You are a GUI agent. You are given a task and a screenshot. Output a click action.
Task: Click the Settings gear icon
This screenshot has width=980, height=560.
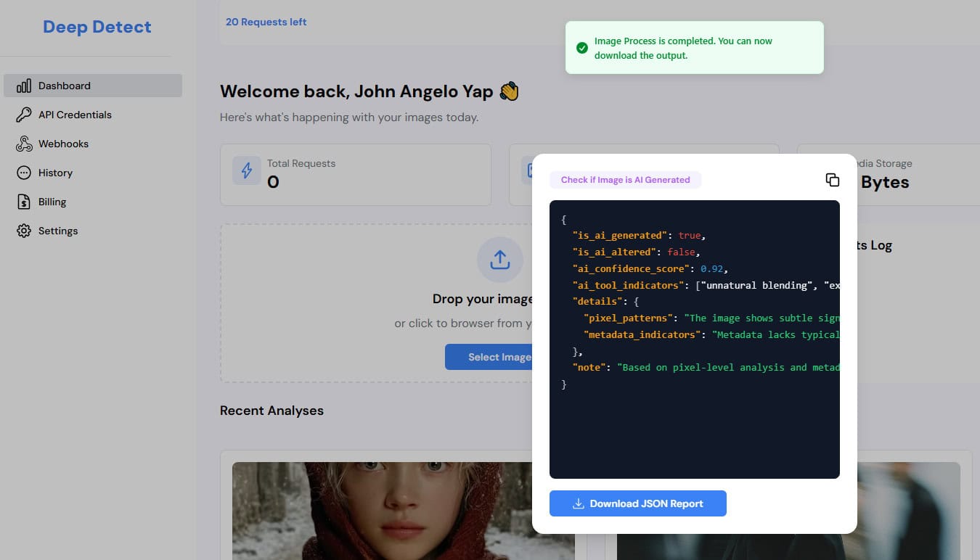point(24,231)
